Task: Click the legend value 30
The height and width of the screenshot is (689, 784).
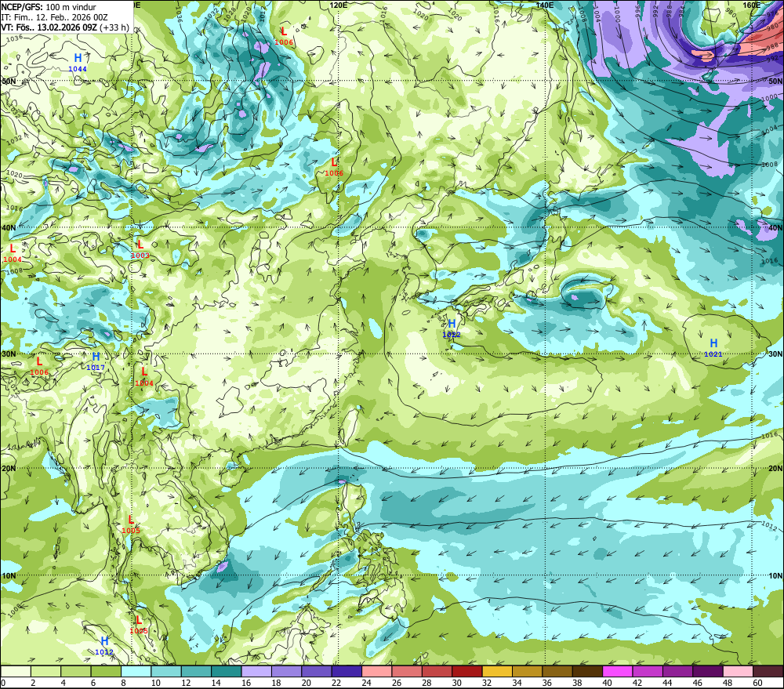Action: (456, 683)
